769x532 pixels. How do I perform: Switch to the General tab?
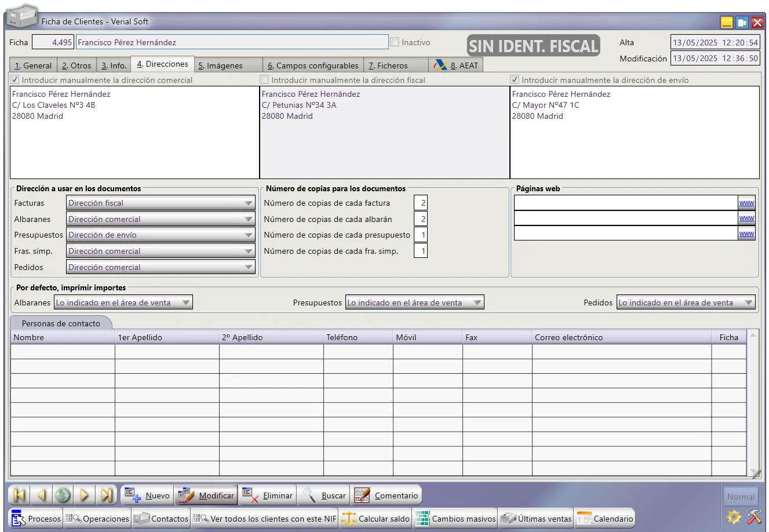(33, 65)
